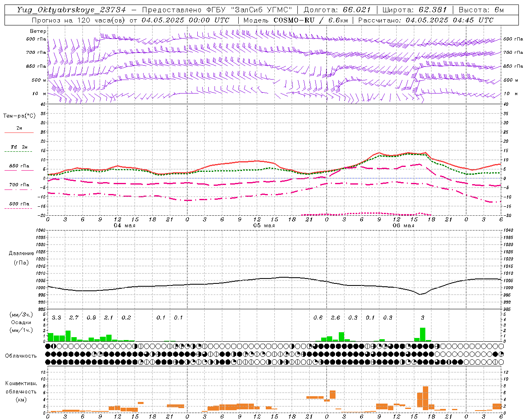This screenshot has height=420, width=525.
Task: Click the forecast start 04.05.2025 00:00 UTC
Action: [185, 20]
